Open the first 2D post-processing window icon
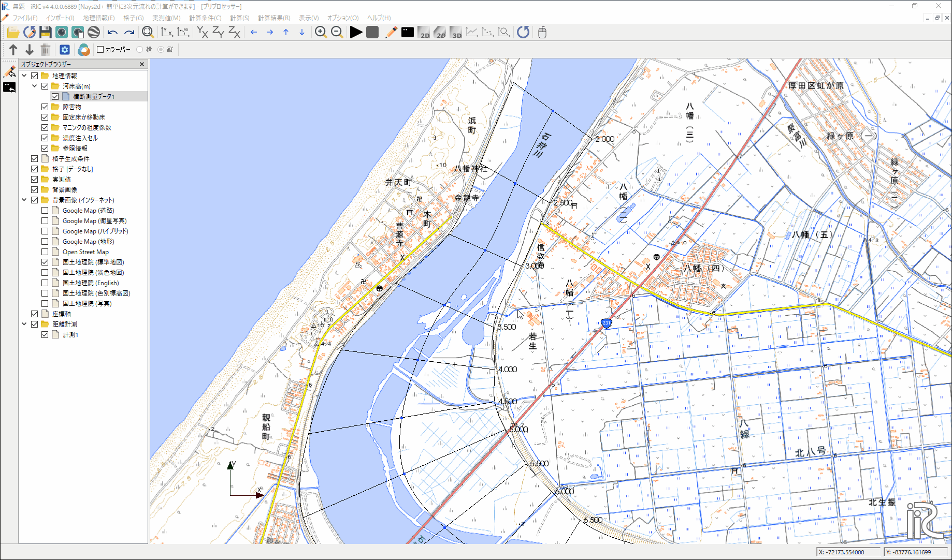Image resolution: width=952 pixels, height=560 pixels. [x=424, y=32]
